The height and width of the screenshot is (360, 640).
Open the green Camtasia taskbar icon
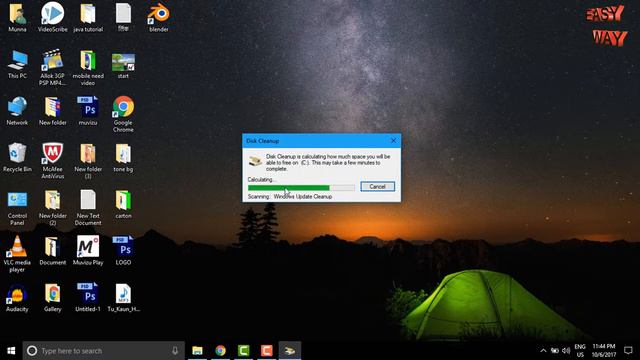click(244, 351)
